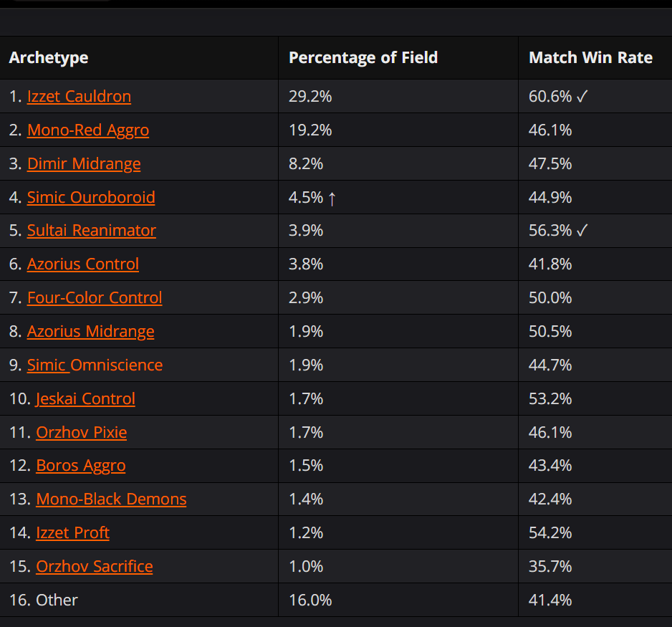Click the Percentage of Field column header
672x627 pixels.
click(363, 58)
